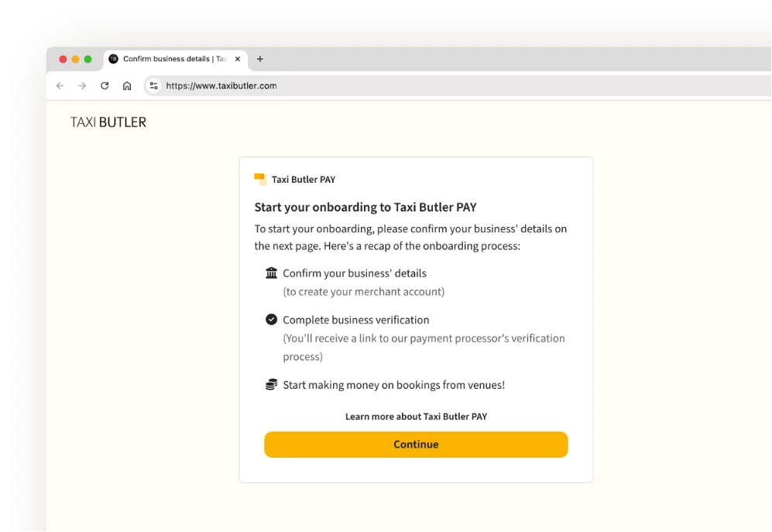Close the Confirm business details tab
The width and height of the screenshot is (772, 532).
(238, 59)
